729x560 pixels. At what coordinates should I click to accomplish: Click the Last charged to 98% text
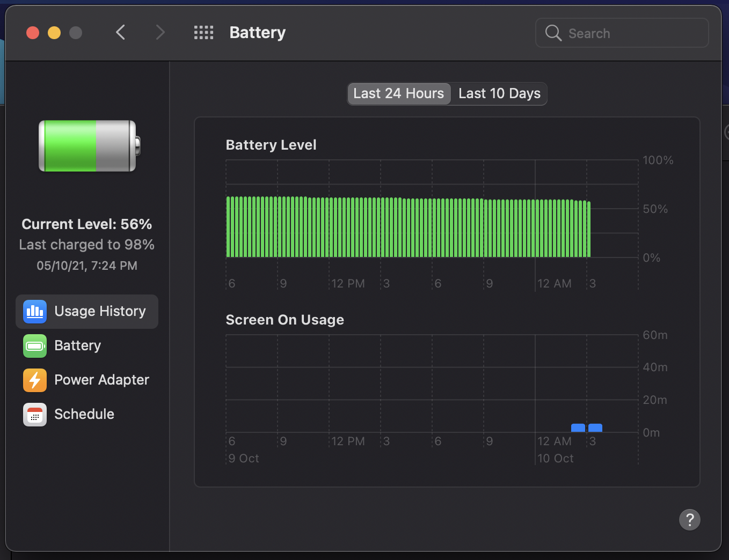point(87,245)
